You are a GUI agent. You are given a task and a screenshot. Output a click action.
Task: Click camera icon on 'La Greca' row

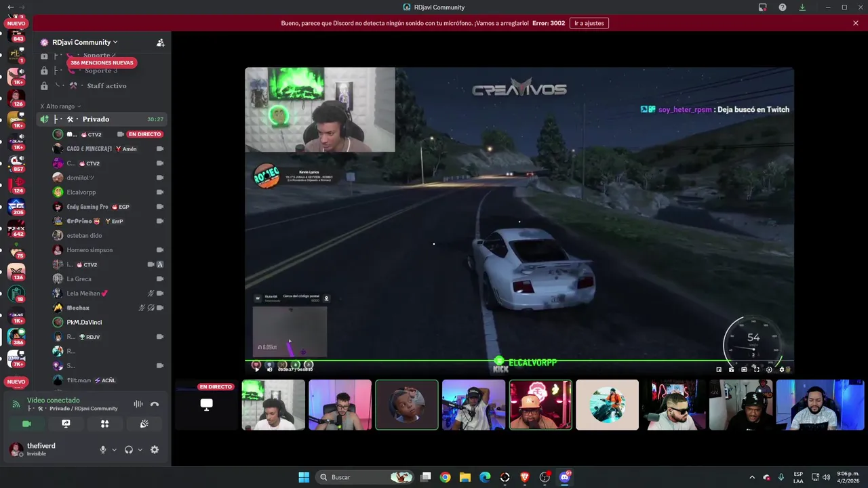160,279
